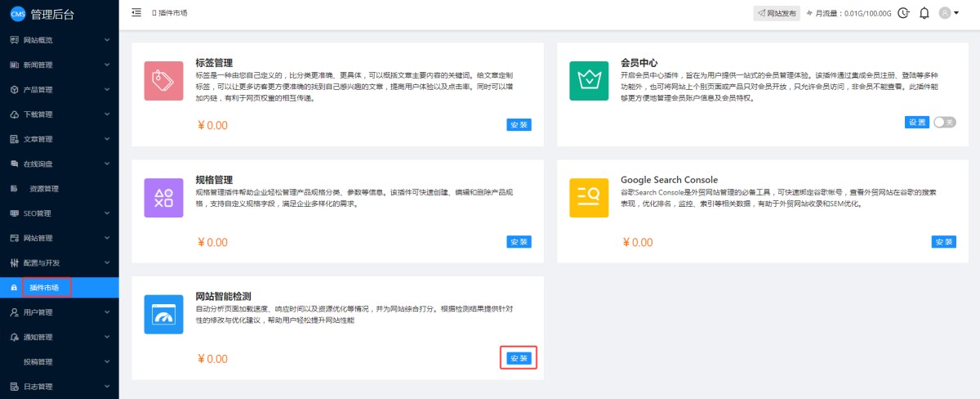Expand the 文章管理 menu chevron

coord(107,139)
